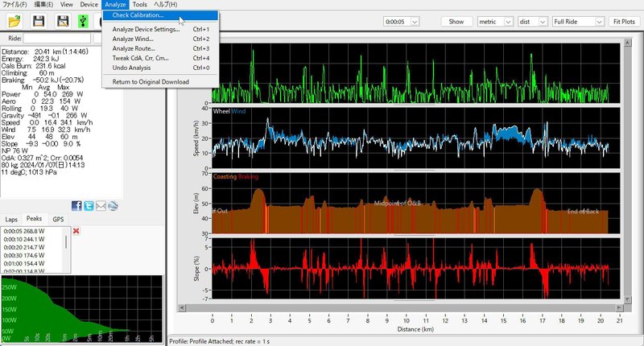Switch to the GPS tab
Screen dimensions: 644x346
tap(58, 220)
